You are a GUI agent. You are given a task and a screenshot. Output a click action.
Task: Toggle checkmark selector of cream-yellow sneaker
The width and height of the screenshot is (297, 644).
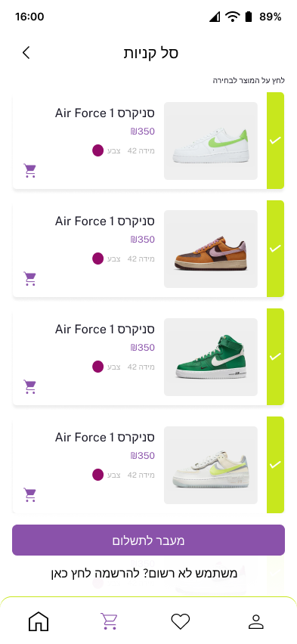click(275, 465)
